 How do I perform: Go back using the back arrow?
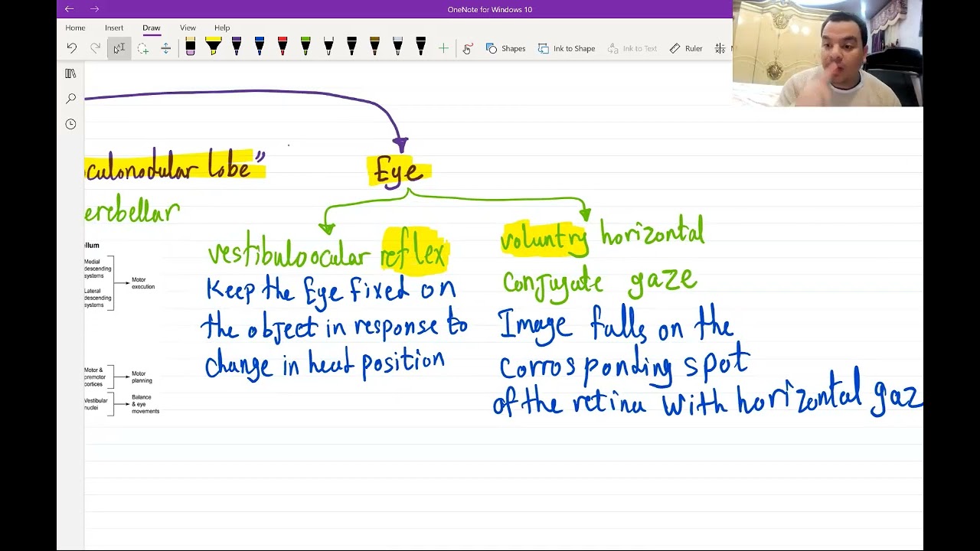[70, 9]
